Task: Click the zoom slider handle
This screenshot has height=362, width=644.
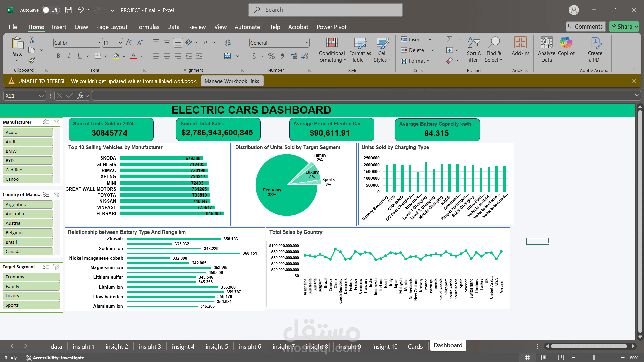Action: click(x=594, y=358)
